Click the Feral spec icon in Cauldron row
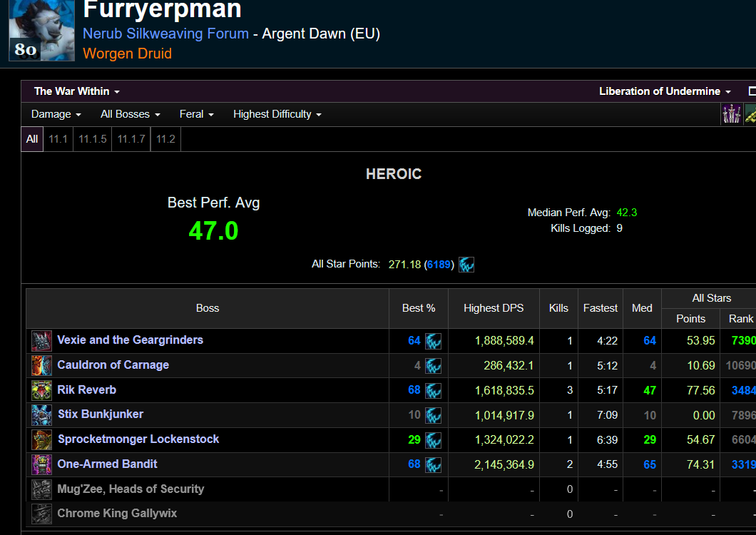The image size is (756, 535). coord(433,366)
